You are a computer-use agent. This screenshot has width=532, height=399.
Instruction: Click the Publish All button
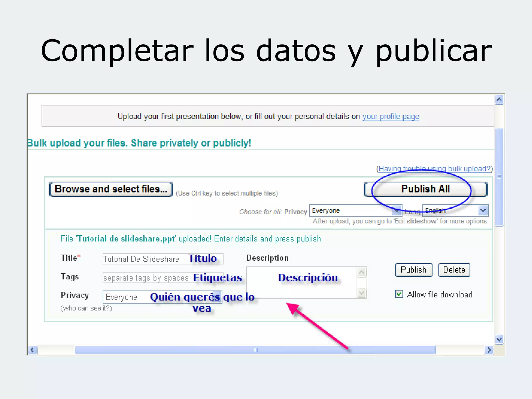(x=425, y=189)
